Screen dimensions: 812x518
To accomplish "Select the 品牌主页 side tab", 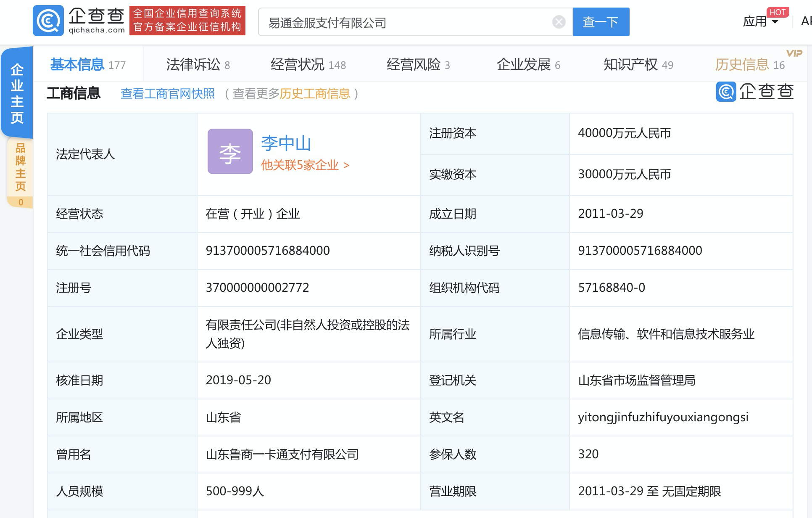I will (20, 173).
